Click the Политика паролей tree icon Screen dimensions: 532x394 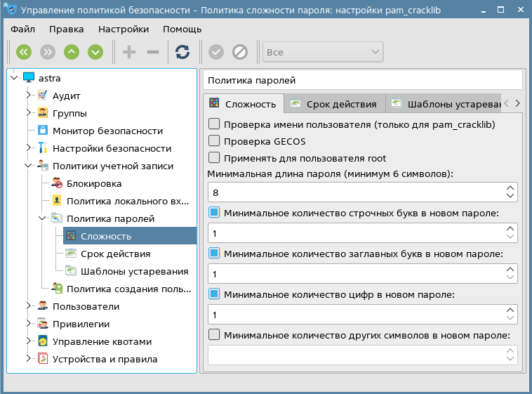click(57, 218)
